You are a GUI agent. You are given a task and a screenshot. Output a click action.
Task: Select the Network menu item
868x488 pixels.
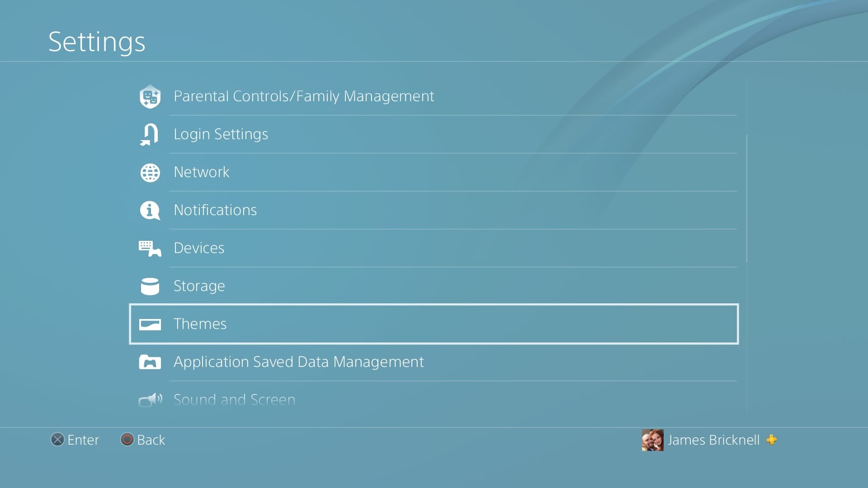point(201,172)
